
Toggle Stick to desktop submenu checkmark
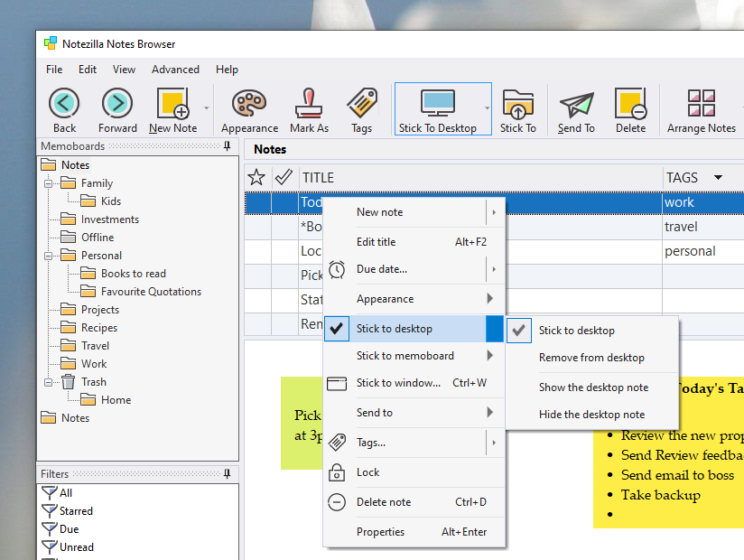tap(518, 331)
